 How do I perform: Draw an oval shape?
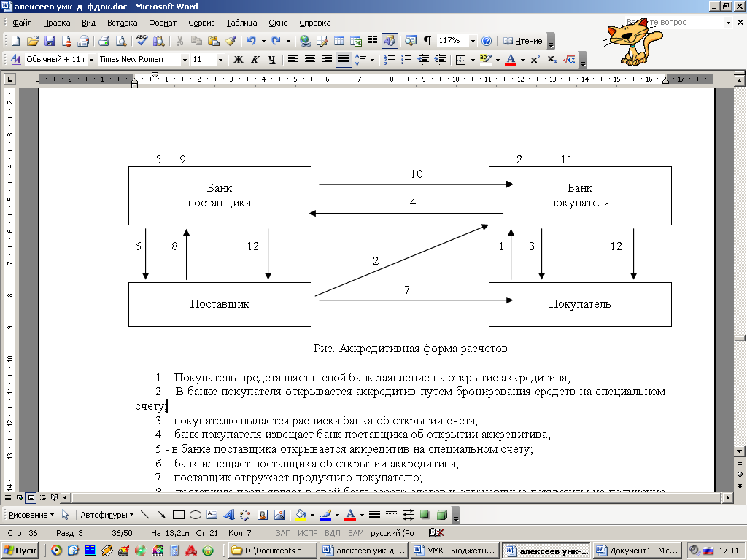pyautogui.click(x=196, y=515)
